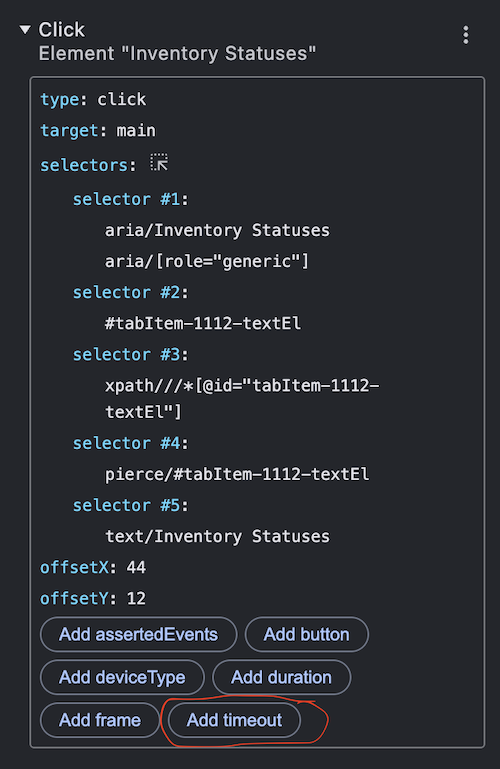Click Add frame

100,719
